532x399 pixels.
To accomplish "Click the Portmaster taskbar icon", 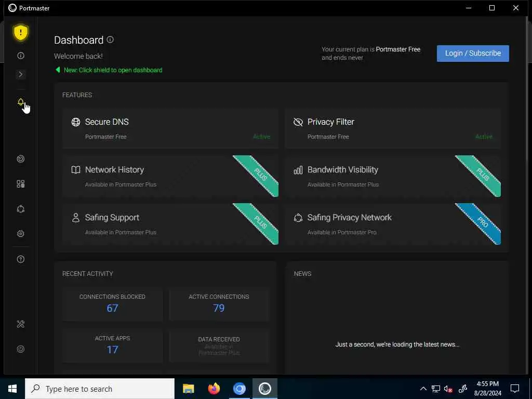I will [x=264, y=389].
